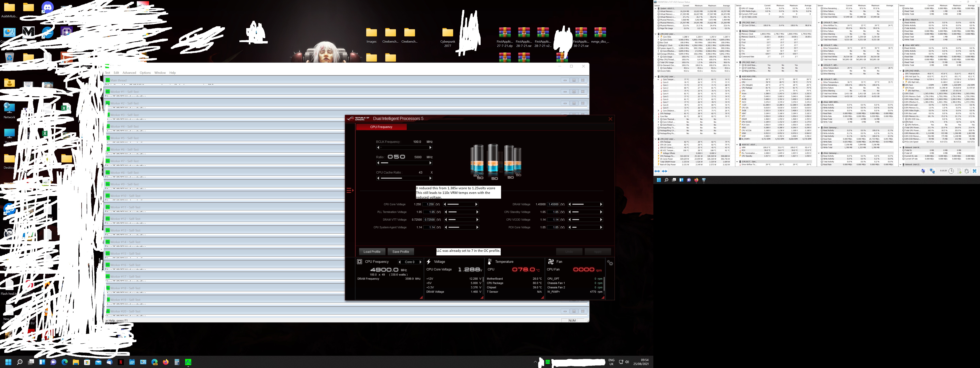Viewport: 980px width, 368px height.
Task: Launch Edge Canary from the taskbar
Action: 154,362
